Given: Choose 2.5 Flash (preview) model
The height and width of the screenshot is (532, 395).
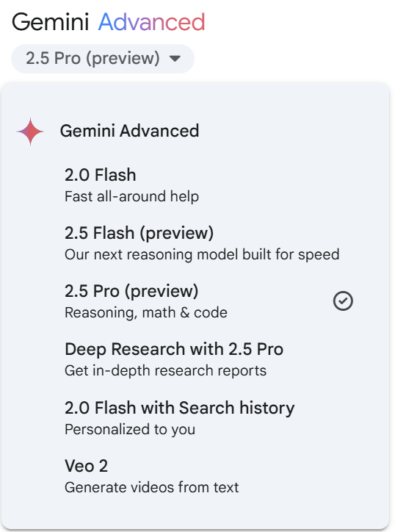Looking at the screenshot, I should click(195, 243).
